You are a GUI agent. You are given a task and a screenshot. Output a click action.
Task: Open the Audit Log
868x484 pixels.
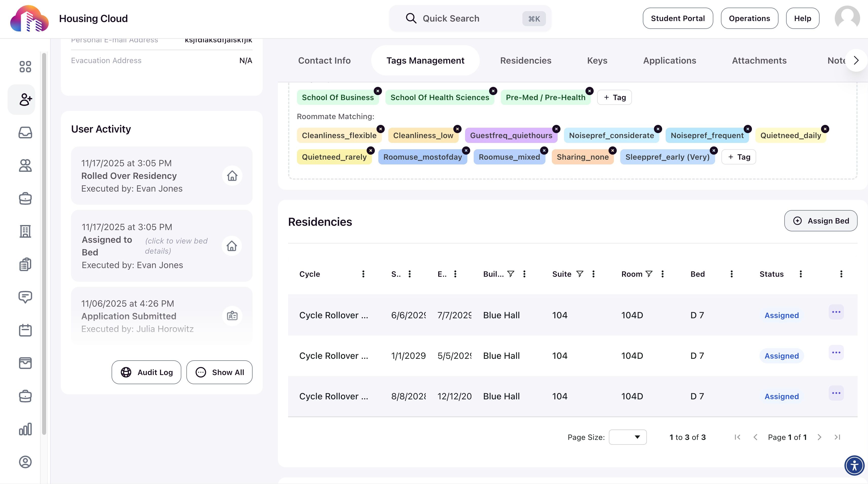pos(146,372)
